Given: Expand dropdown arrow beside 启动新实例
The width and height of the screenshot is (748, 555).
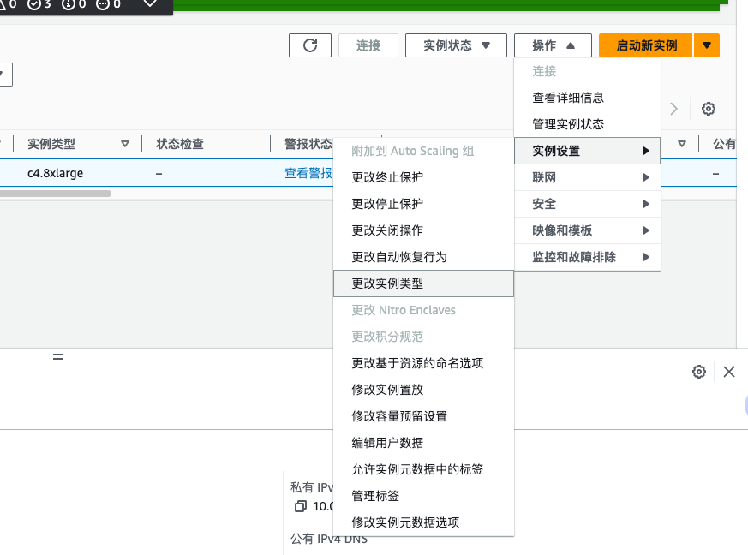Looking at the screenshot, I should click(707, 45).
